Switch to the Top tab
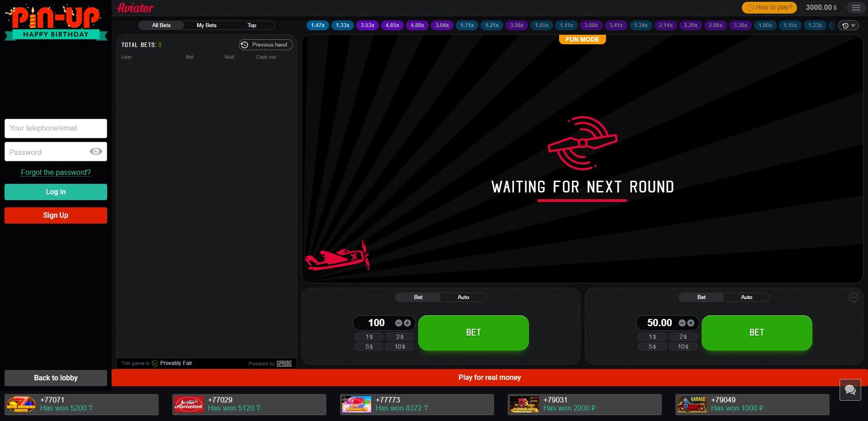Screen dimensions: 868x421 coord(252,25)
